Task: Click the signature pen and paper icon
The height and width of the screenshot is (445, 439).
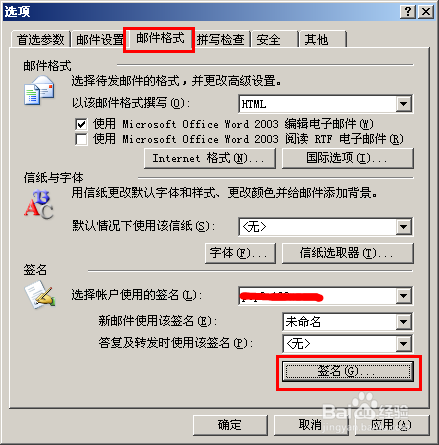Action: click(40, 294)
